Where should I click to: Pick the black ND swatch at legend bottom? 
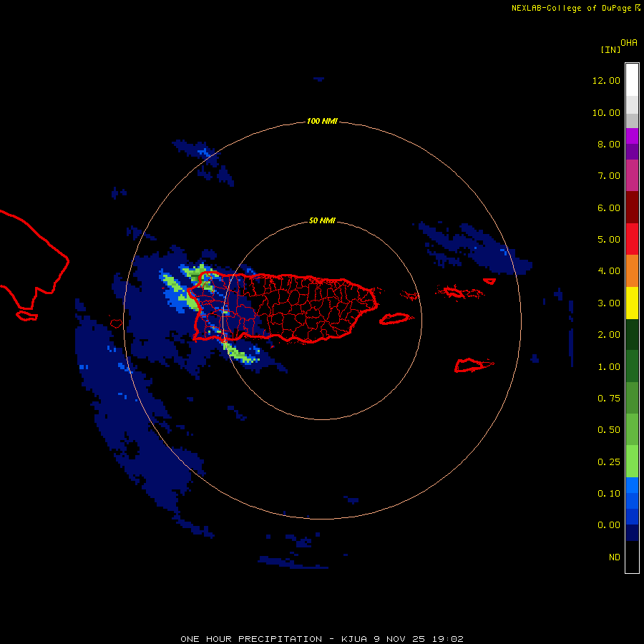click(x=632, y=557)
